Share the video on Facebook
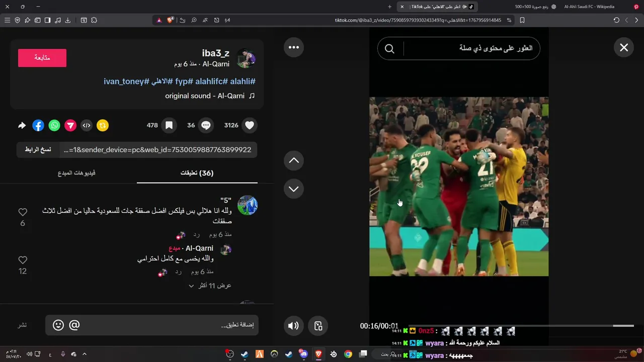This screenshot has width=644, height=362. click(x=38, y=125)
